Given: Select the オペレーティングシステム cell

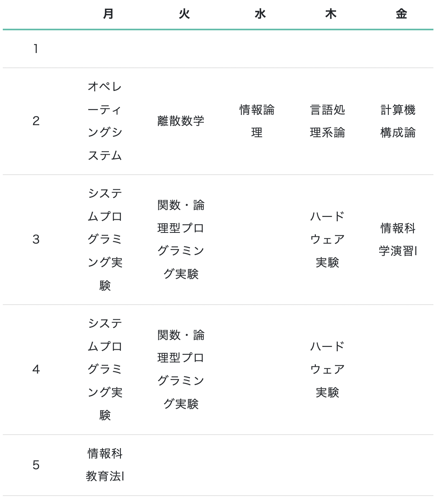Looking at the screenshot, I should pyautogui.click(x=105, y=121).
